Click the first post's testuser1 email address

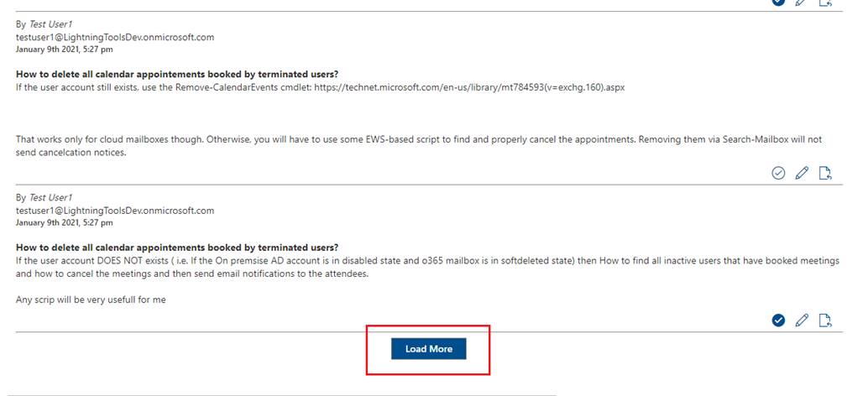click(x=115, y=37)
